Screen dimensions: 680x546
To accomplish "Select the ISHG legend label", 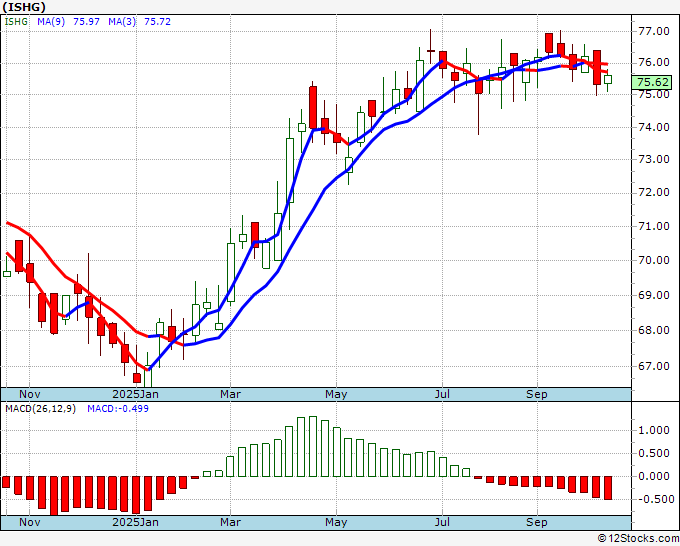I will 16,22.
